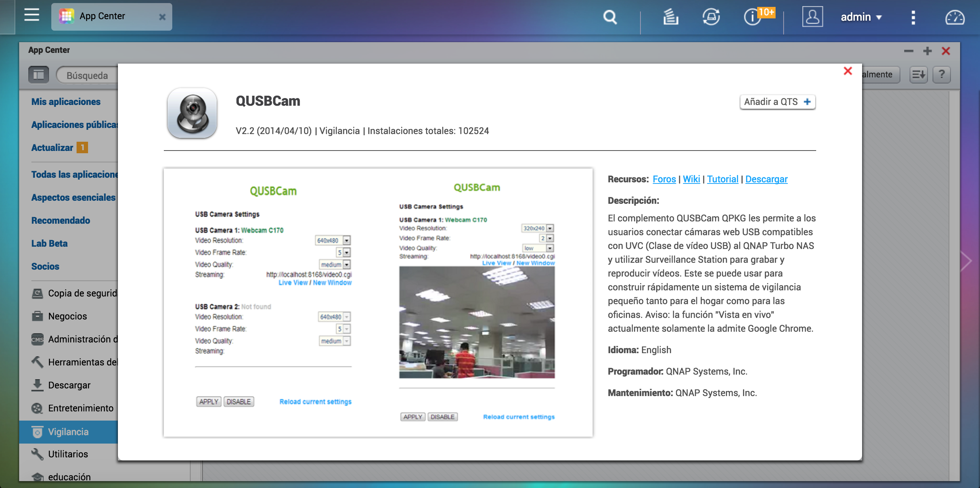This screenshot has width=980, height=488.
Task: Switch to the App Center taskbar tab
Action: (111, 16)
